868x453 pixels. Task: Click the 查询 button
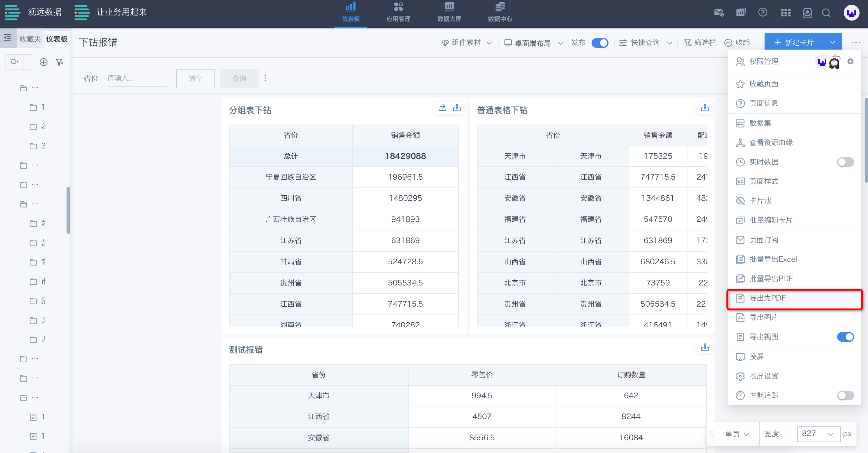click(239, 79)
